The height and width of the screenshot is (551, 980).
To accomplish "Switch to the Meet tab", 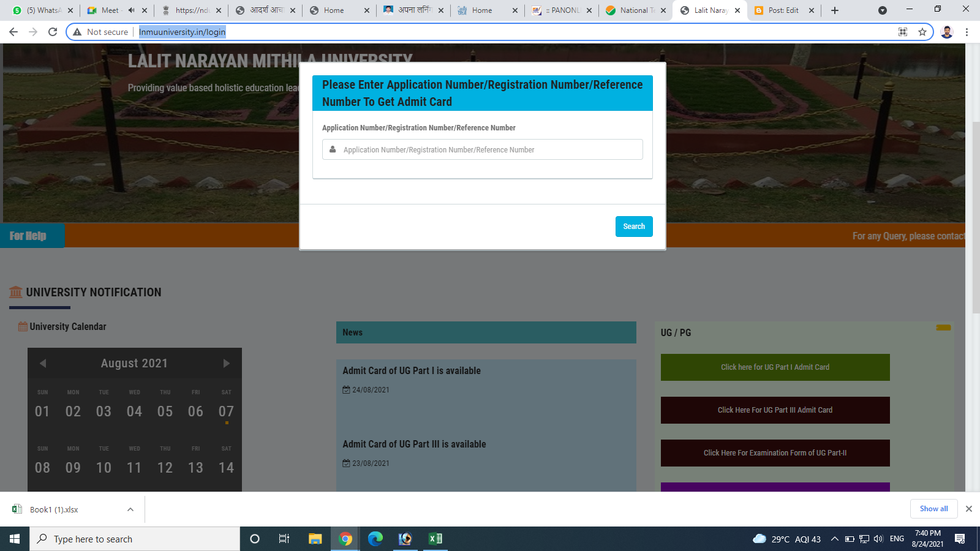I will pos(116,10).
